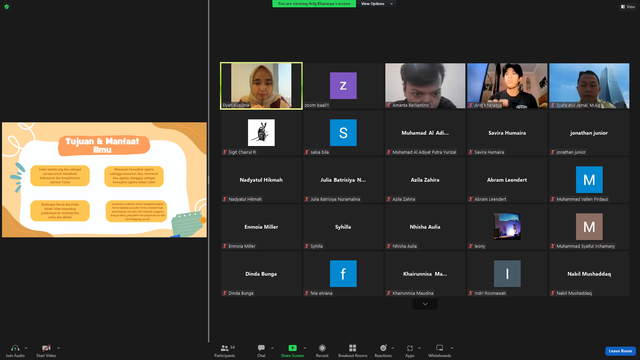Screen dimensions: 640x360
Task: Open the Chat panel icon
Action: click(x=261, y=348)
